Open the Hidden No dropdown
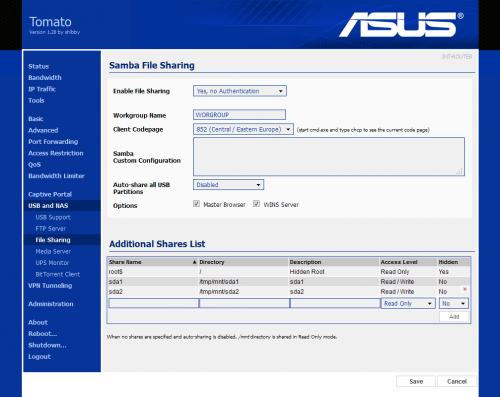The width and height of the screenshot is (500, 397). point(454,304)
